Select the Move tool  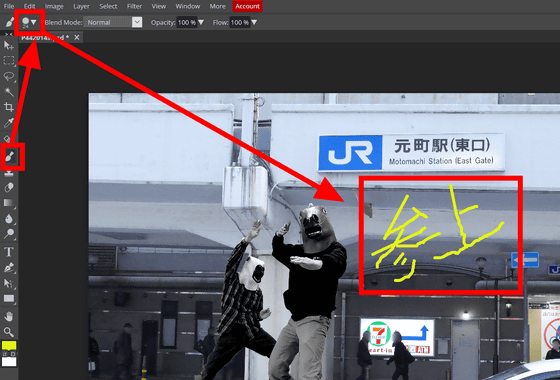9,45
